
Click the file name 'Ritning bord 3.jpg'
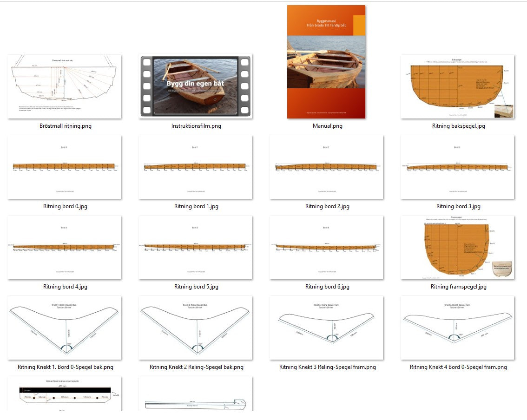tap(458, 206)
